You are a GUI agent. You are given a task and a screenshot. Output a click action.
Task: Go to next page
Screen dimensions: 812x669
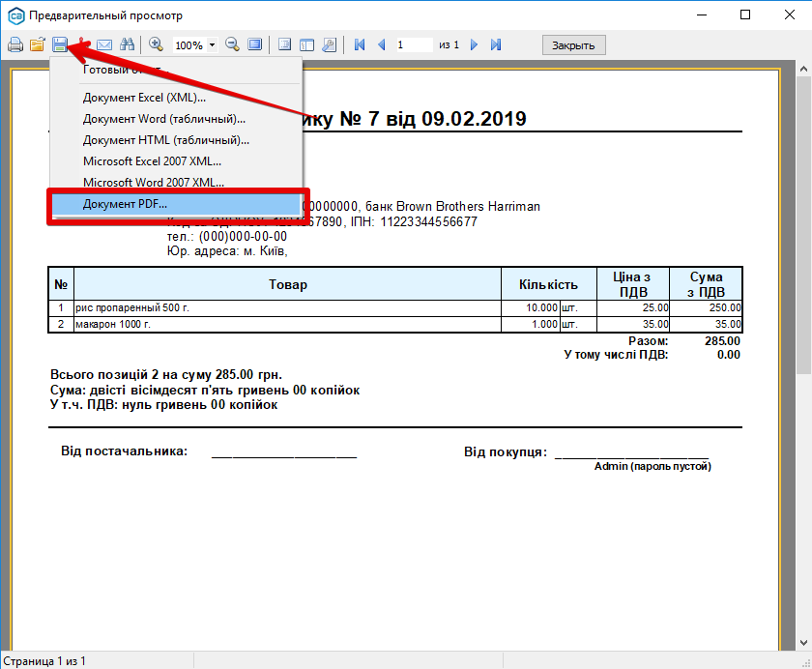tap(474, 45)
